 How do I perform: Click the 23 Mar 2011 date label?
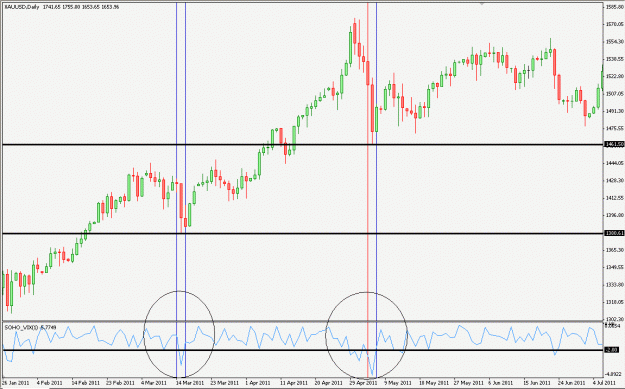[224, 383]
